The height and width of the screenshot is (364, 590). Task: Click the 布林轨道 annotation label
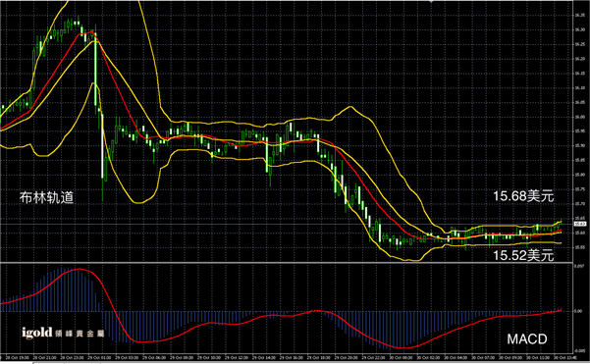pos(46,197)
